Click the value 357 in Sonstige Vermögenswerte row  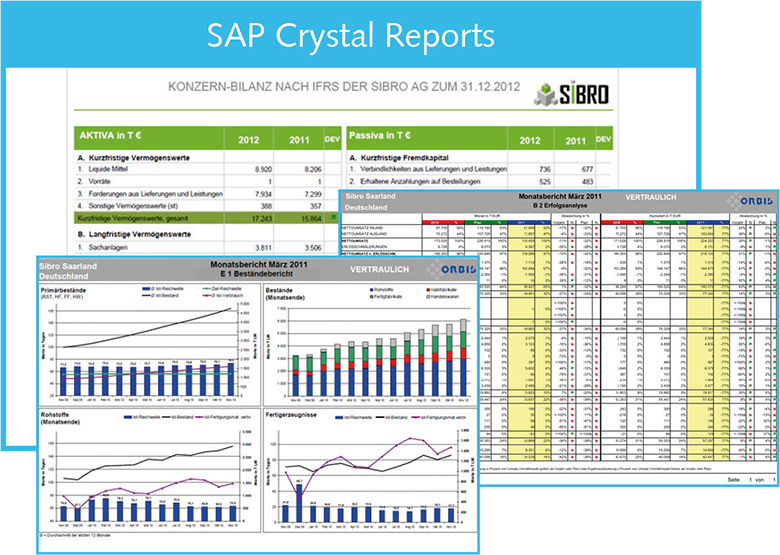(316, 206)
